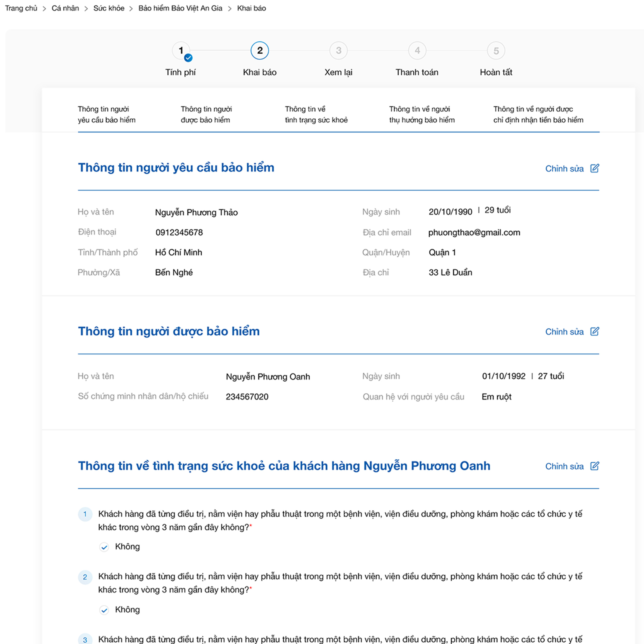Click Chỉnh sửa link for requester information
Screen dimensions: 644x644
564,169
